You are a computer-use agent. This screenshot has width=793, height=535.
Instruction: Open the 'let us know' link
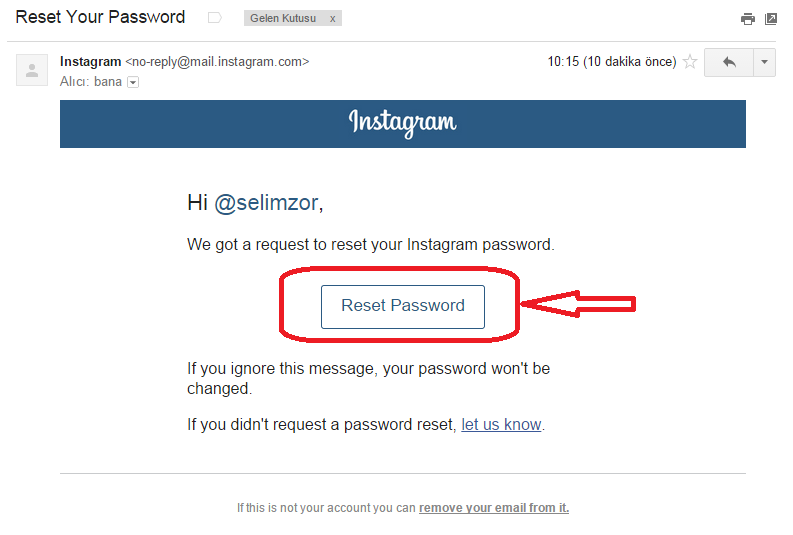click(501, 424)
